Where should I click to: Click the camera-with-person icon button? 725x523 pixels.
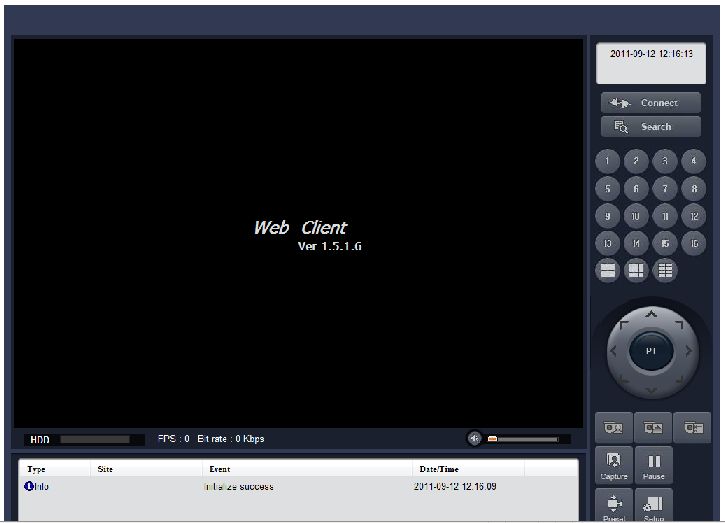point(614,428)
